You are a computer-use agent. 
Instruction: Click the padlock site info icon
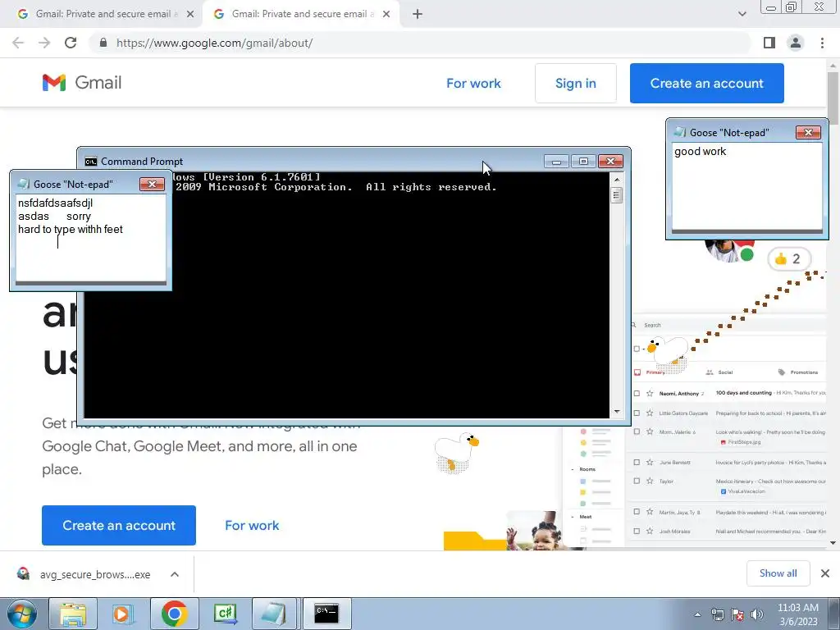tap(103, 43)
